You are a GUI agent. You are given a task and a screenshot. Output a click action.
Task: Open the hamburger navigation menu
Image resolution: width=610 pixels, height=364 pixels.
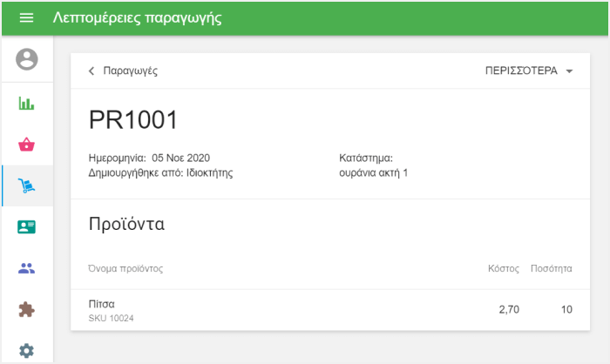(x=26, y=18)
